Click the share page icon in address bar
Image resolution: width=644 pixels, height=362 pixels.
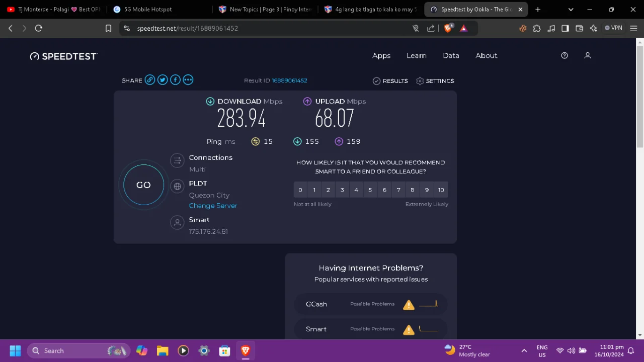tap(431, 29)
